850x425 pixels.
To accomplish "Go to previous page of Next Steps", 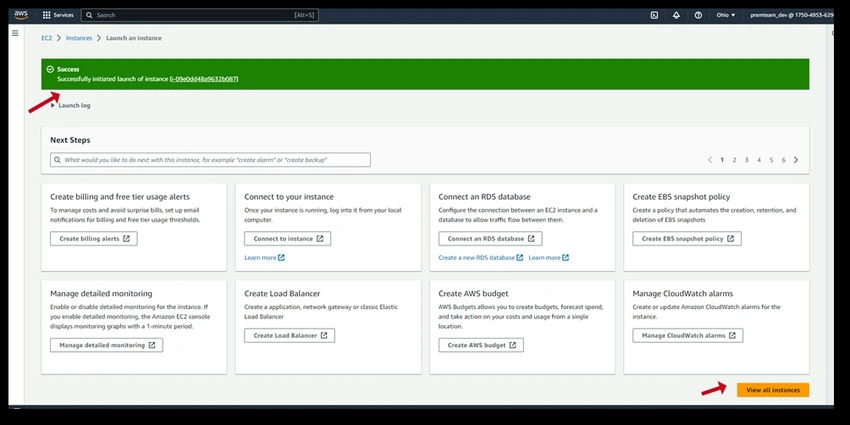I will [x=710, y=160].
